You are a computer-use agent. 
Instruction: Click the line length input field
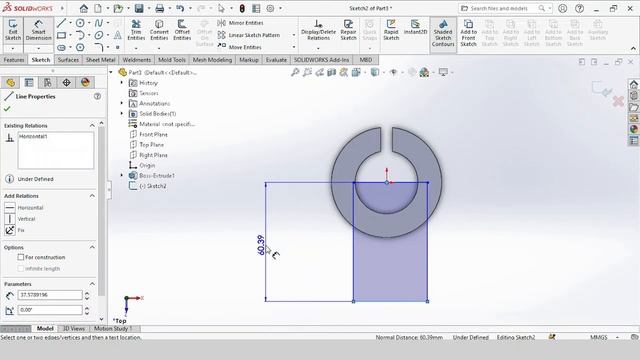pos(50,295)
